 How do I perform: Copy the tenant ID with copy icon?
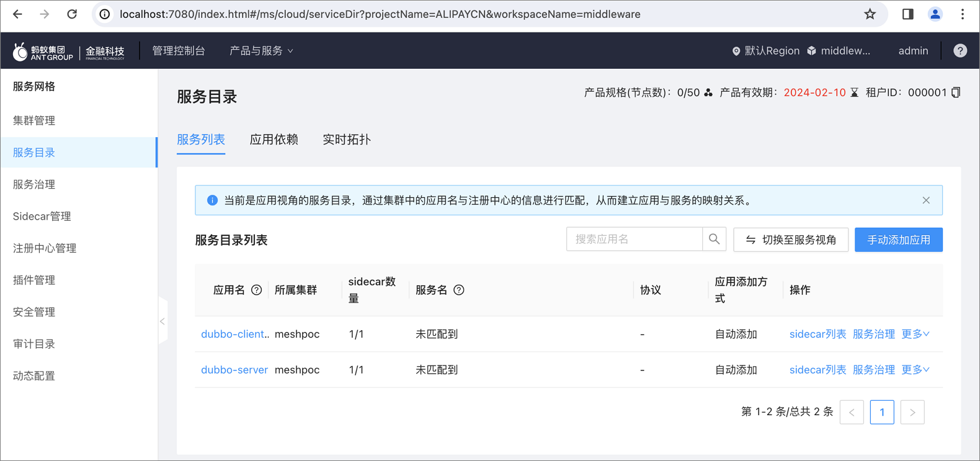click(956, 92)
